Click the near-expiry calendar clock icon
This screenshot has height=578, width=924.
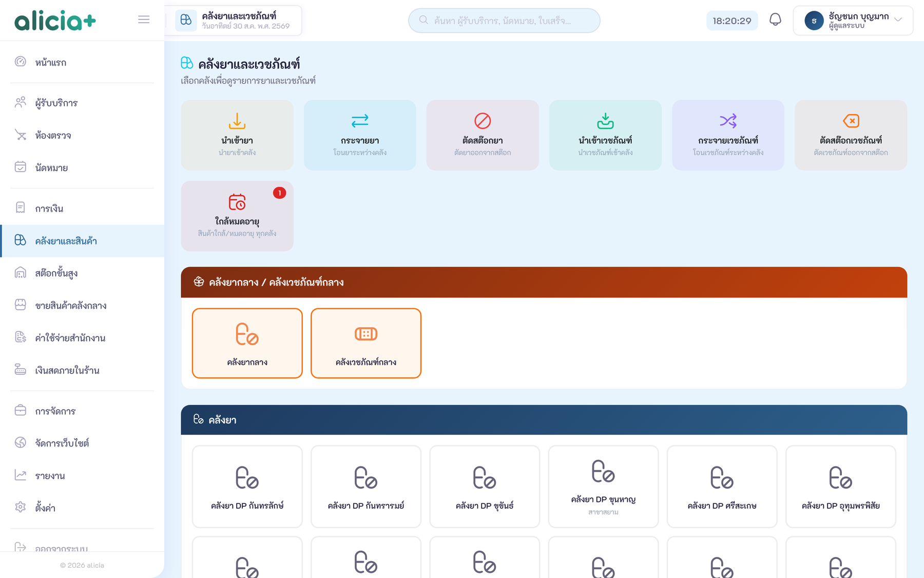pos(237,202)
